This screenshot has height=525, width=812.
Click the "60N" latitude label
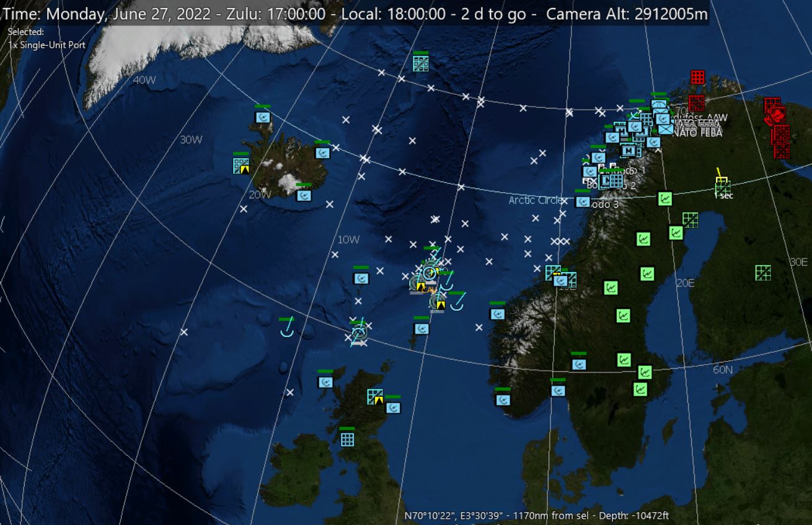pyautogui.click(x=723, y=370)
